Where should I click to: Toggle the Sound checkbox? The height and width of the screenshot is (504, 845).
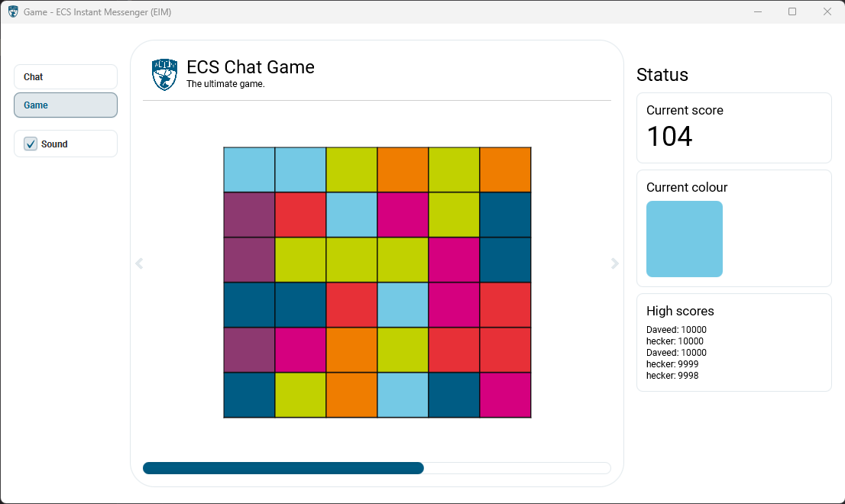[x=31, y=144]
